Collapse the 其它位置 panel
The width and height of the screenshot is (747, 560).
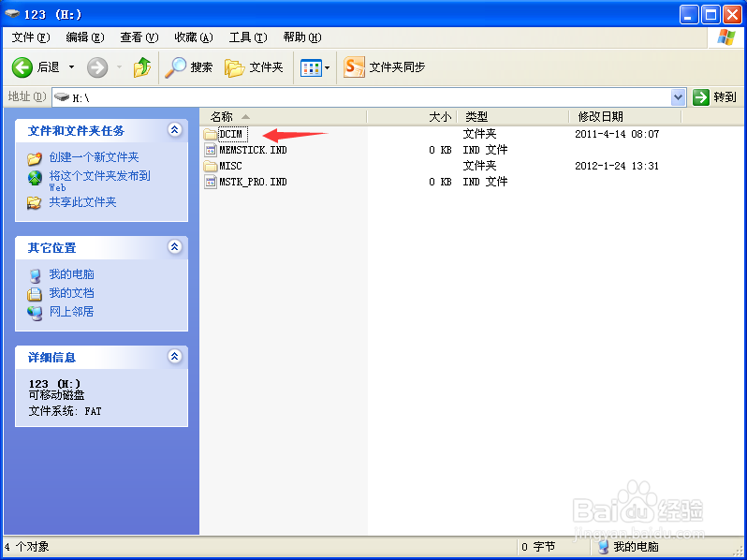[x=175, y=247]
